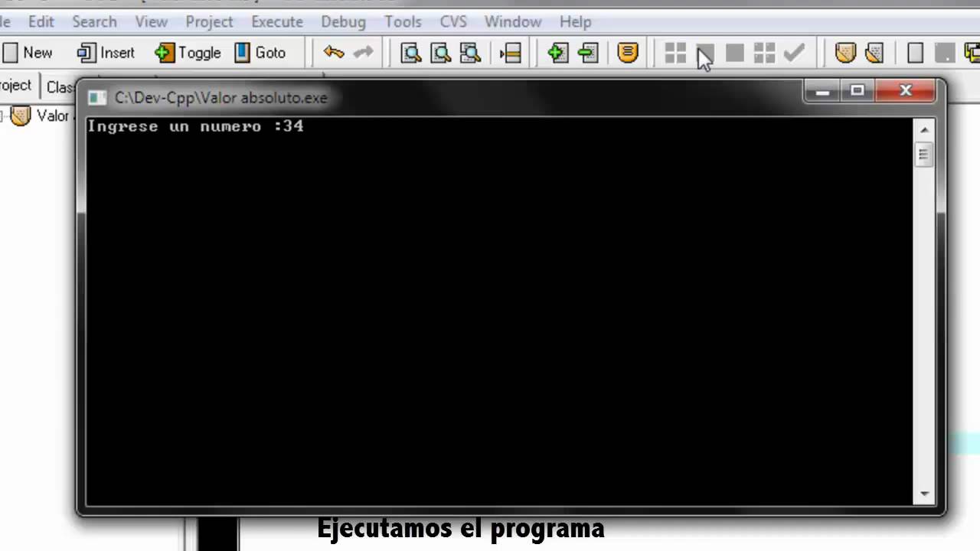The width and height of the screenshot is (980, 551).
Task: Click the second shield icon with page
Action: pyautogui.click(x=874, y=52)
